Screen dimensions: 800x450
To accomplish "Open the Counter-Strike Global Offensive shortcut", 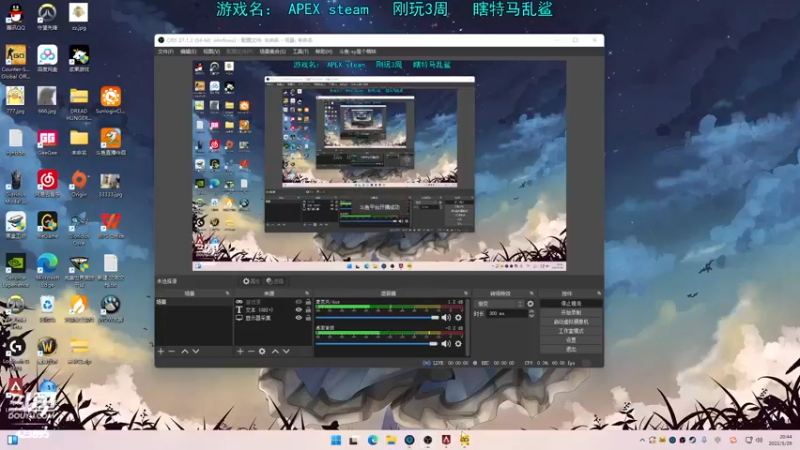I will 15,62.
